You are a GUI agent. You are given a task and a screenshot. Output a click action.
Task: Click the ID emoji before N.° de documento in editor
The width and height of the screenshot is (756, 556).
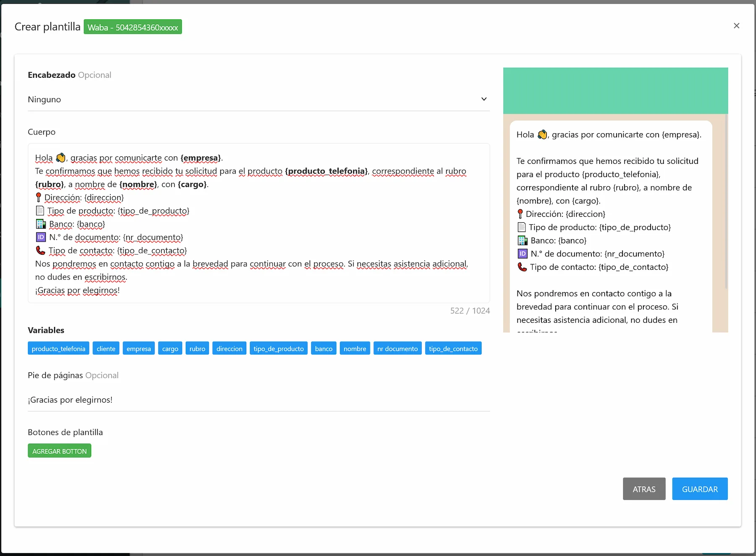click(41, 237)
